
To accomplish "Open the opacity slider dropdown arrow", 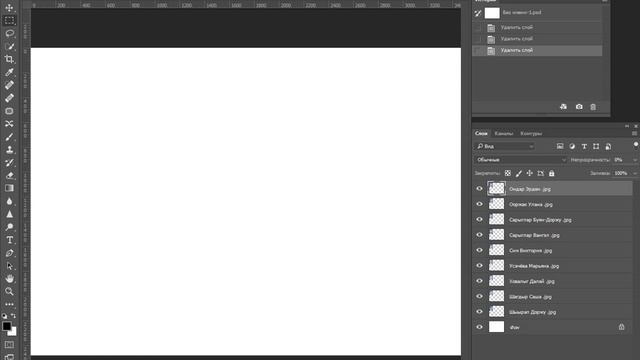I will pyautogui.click(x=635, y=160).
